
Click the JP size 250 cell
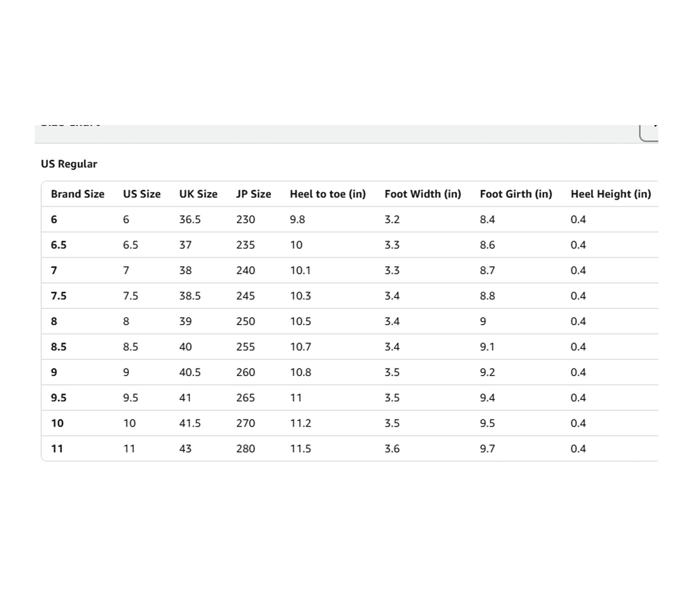pos(246,322)
